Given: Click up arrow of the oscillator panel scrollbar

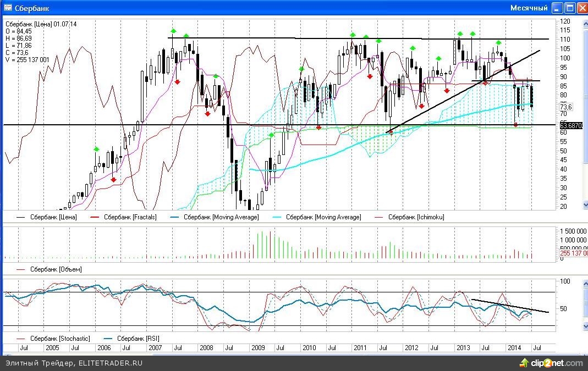Looking at the screenshot, I should (585, 281).
